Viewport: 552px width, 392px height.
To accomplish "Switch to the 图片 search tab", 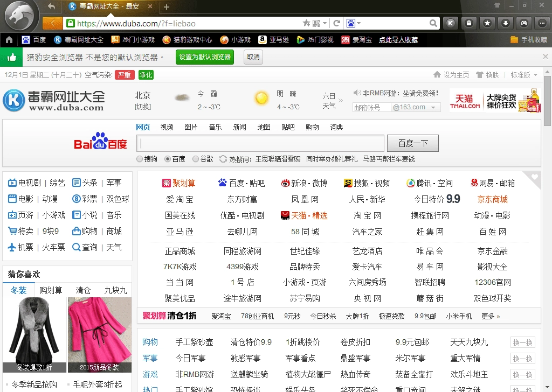I will [191, 127].
